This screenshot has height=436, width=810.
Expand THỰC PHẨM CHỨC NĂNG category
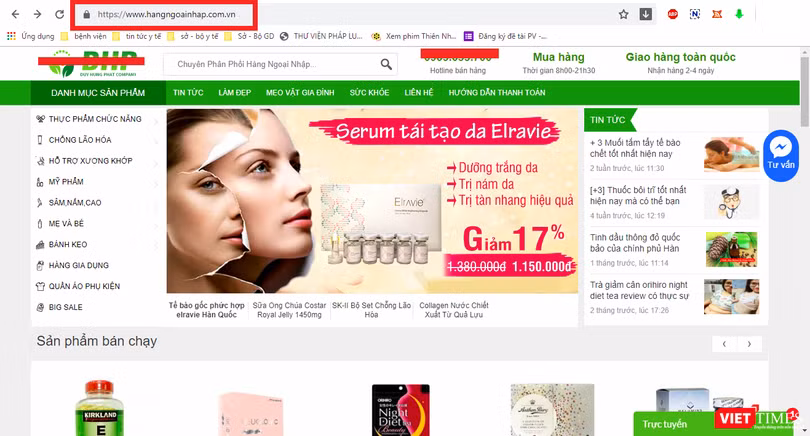[97, 119]
